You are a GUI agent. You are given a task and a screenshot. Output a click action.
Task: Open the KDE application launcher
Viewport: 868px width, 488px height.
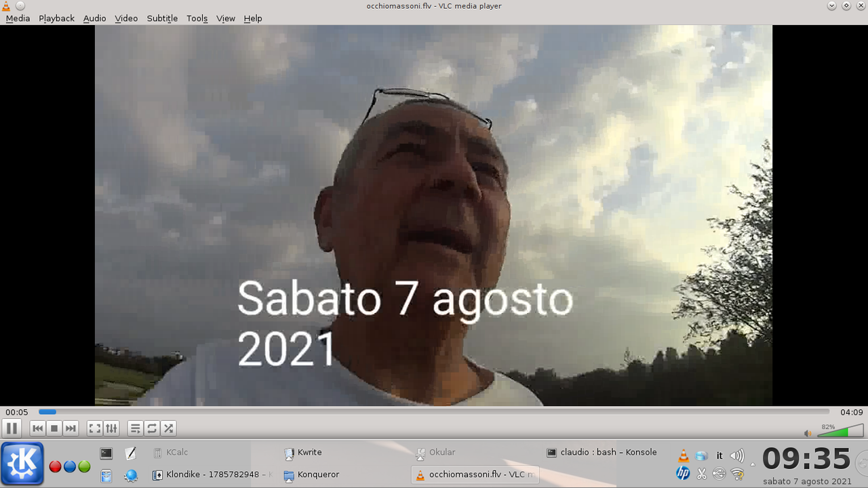pyautogui.click(x=22, y=464)
